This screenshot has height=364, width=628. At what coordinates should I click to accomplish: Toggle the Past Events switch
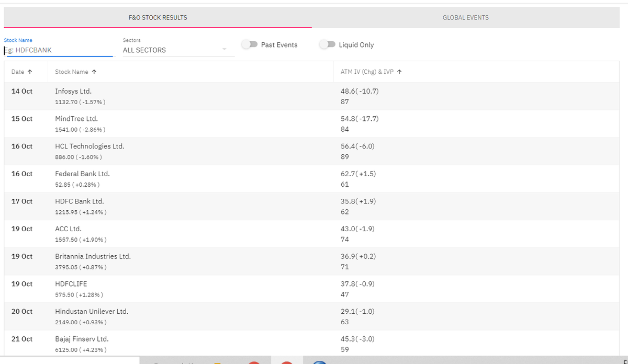pos(250,44)
